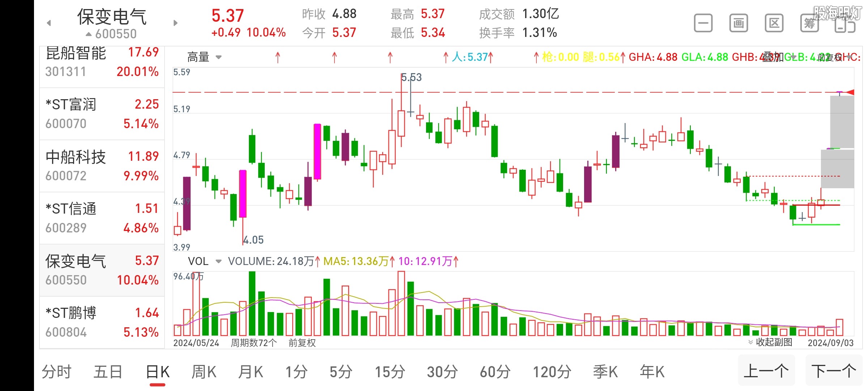Open *ST鹏博 in the stock list

tap(102, 323)
